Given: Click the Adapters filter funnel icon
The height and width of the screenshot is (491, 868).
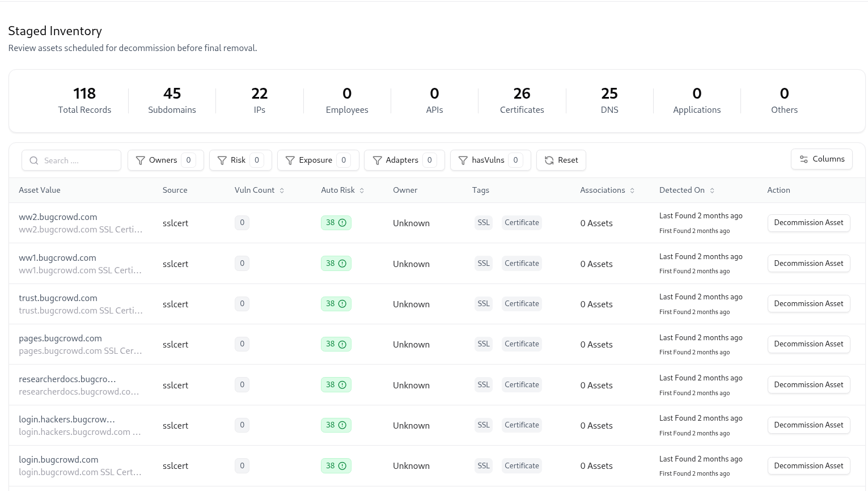Looking at the screenshot, I should point(377,160).
